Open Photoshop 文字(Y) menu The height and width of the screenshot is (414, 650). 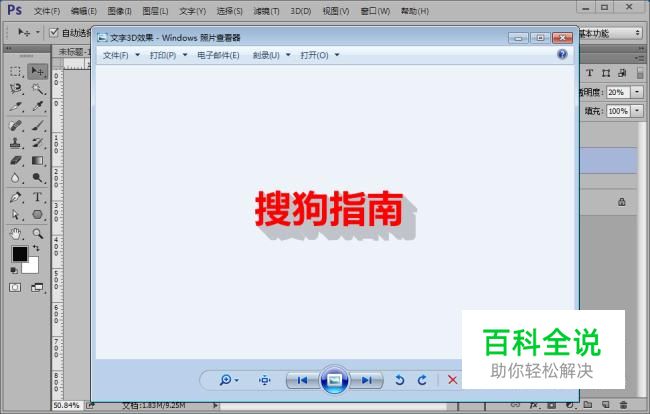pyautogui.click(x=192, y=11)
